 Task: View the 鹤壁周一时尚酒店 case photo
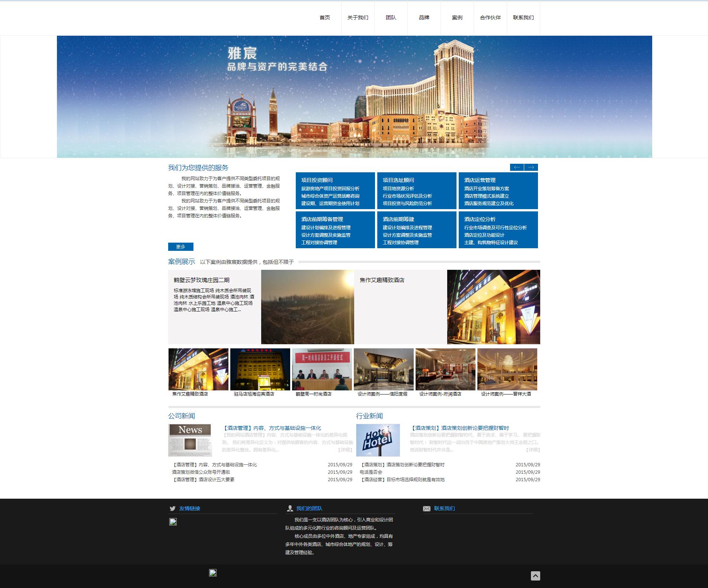point(322,369)
